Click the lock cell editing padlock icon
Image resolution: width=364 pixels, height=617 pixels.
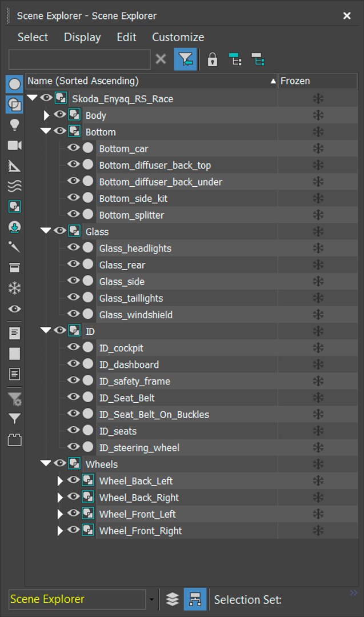213,60
